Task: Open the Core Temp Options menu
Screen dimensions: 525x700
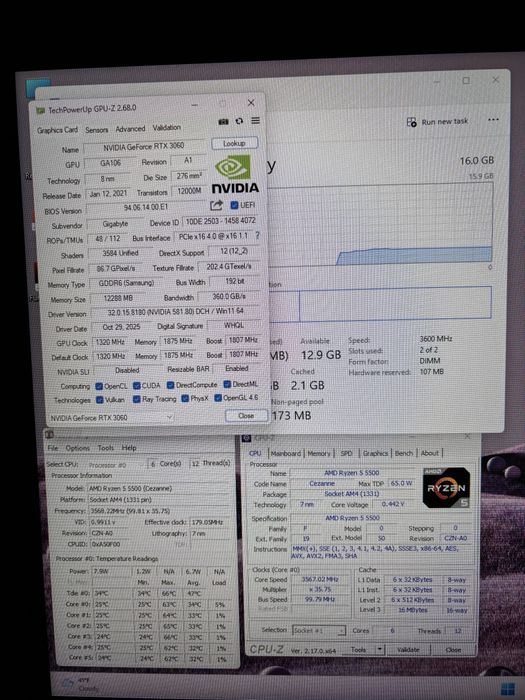Action: coord(77,448)
